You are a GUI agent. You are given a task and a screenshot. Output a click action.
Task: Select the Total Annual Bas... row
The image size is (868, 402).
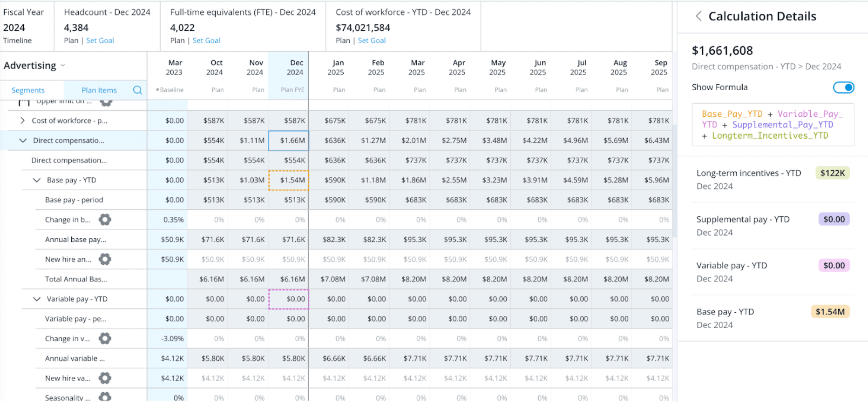pos(76,279)
